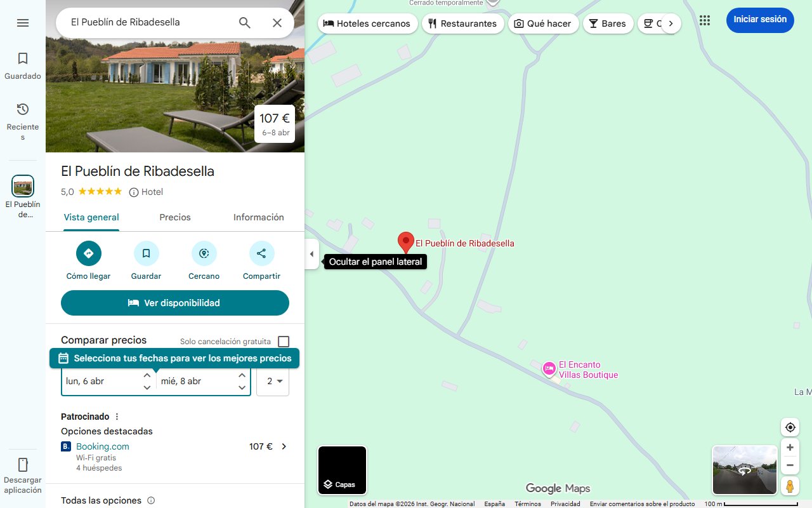Click the Iniciar sesión button
Image resolution: width=812 pixels, height=508 pixels.
pyautogui.click(x=760, y=20)
